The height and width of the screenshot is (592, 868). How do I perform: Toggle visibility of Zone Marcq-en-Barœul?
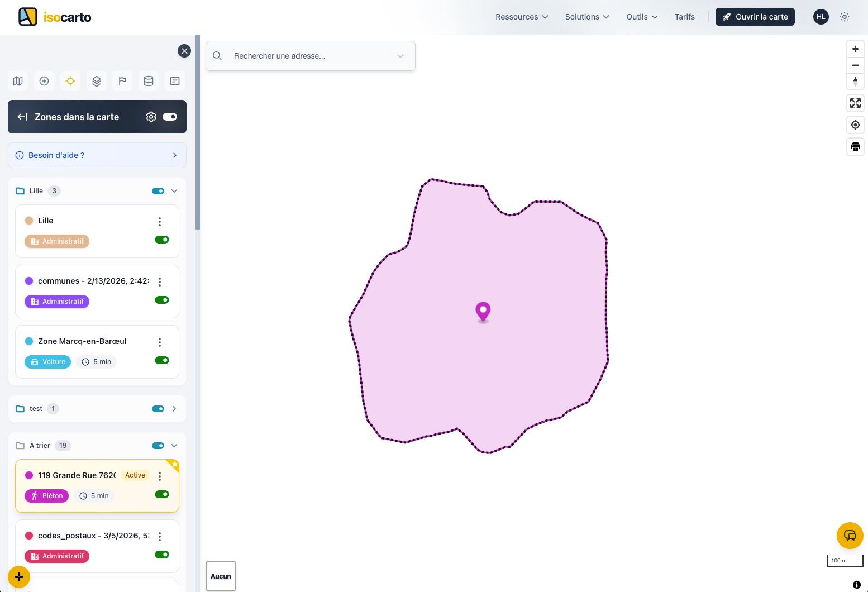pyautogui.click(x=162, y=360)
